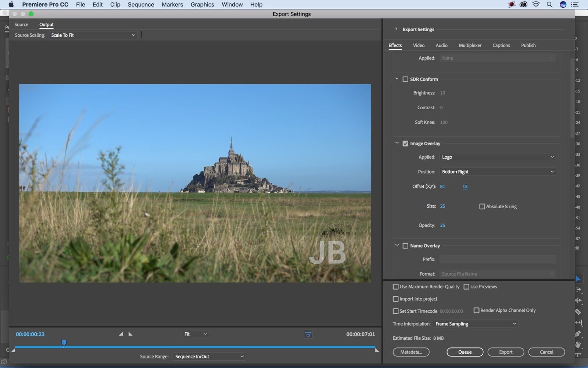Toggle the aspect ratio correction icon
This screenshot has width=588, height=368.
(x=308, y=334)
